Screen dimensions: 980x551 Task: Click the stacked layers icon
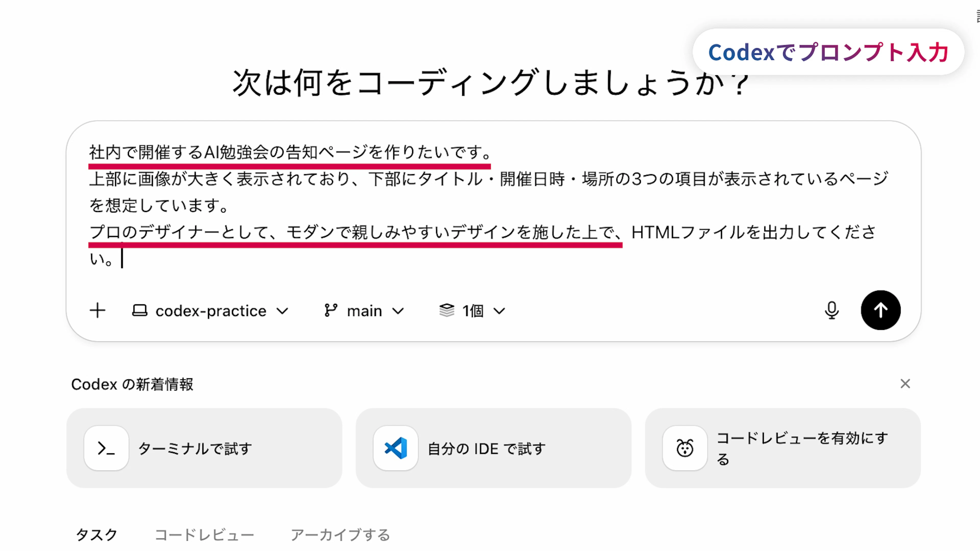(x=447, y=310)
